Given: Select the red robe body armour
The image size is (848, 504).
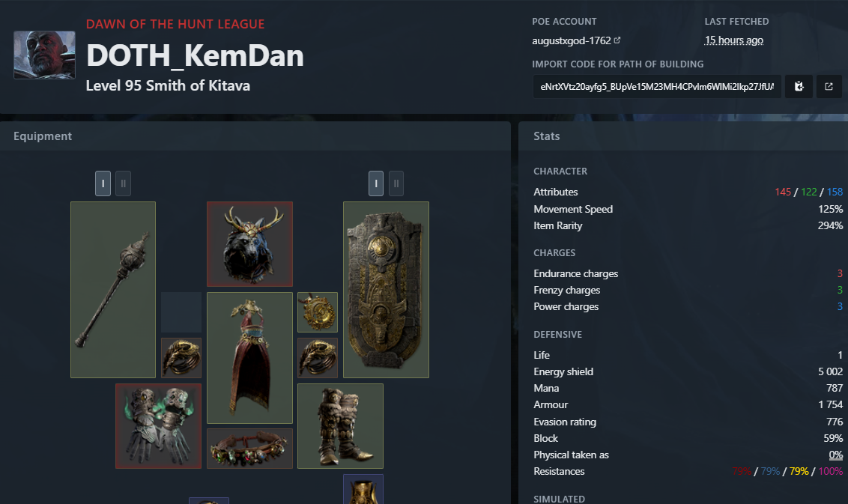Looking at the screenshot, I should point(250,358).
